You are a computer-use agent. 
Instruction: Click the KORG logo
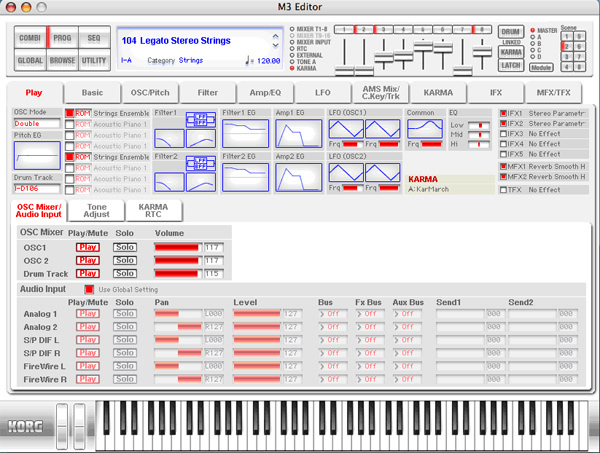coord(25,426)
